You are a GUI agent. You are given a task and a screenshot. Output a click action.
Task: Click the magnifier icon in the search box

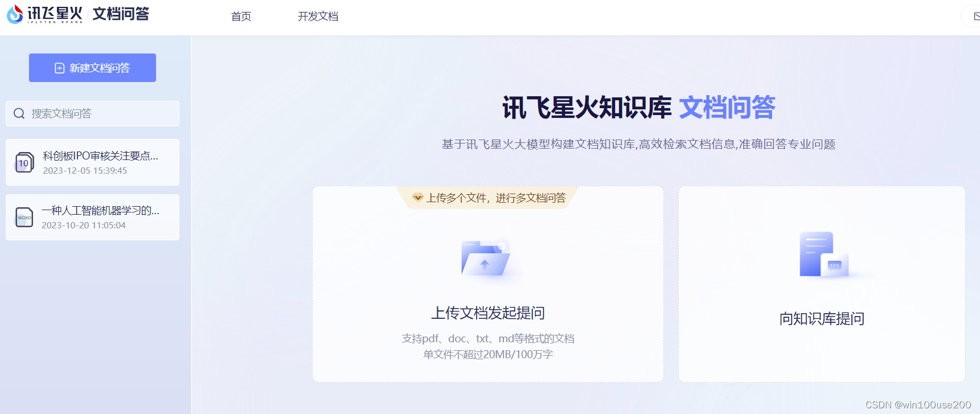point(19,113)
